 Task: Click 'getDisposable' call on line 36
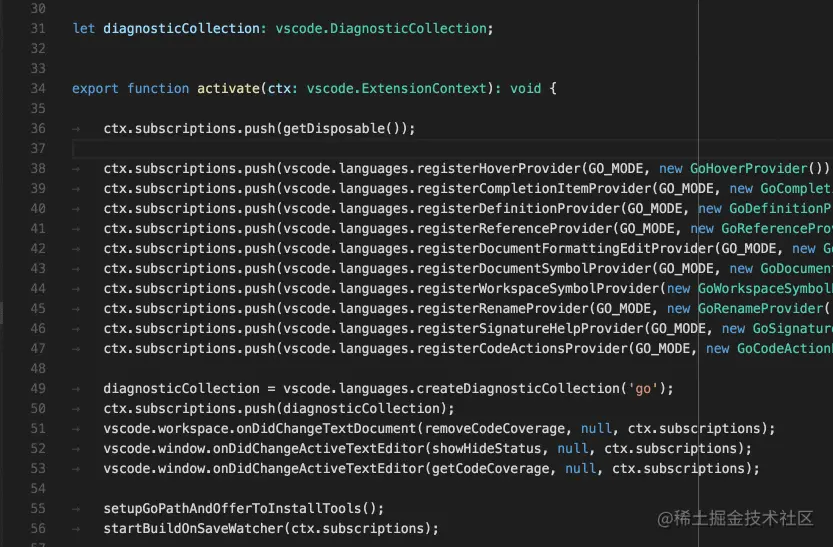334,129
